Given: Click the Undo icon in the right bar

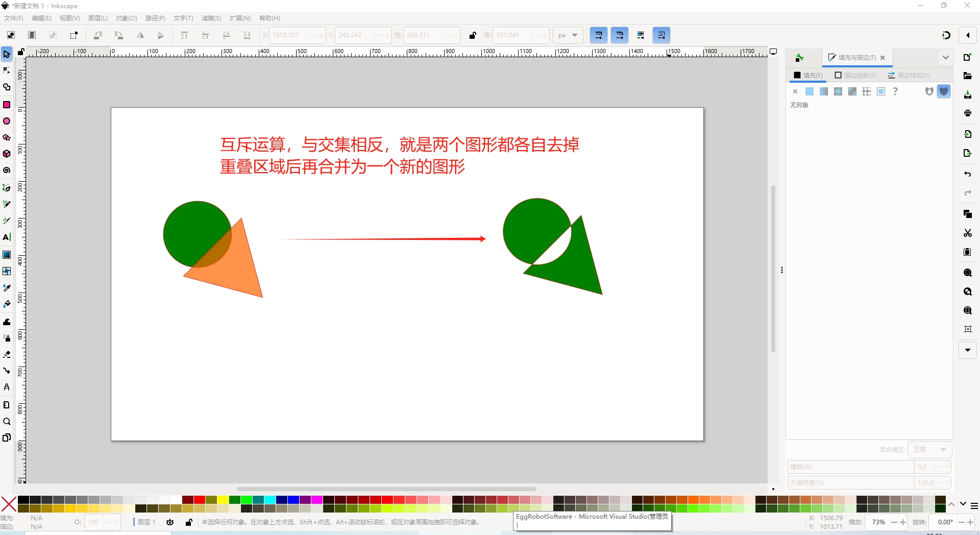Looking at the screenshot, I should pos(967,174).
